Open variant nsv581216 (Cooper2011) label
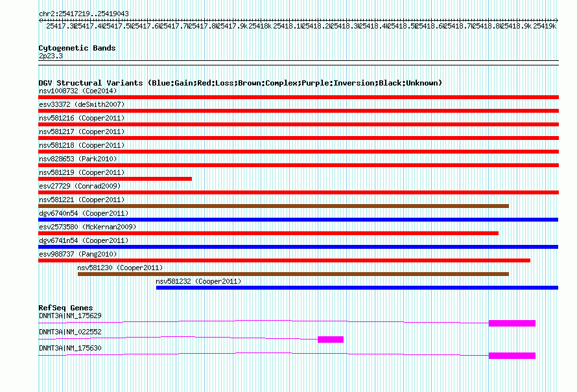The image size is (577, 392). pos(82,118)
